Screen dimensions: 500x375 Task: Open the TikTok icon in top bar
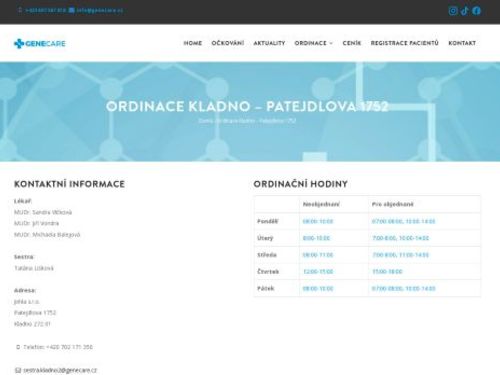[x=464, y=11]
